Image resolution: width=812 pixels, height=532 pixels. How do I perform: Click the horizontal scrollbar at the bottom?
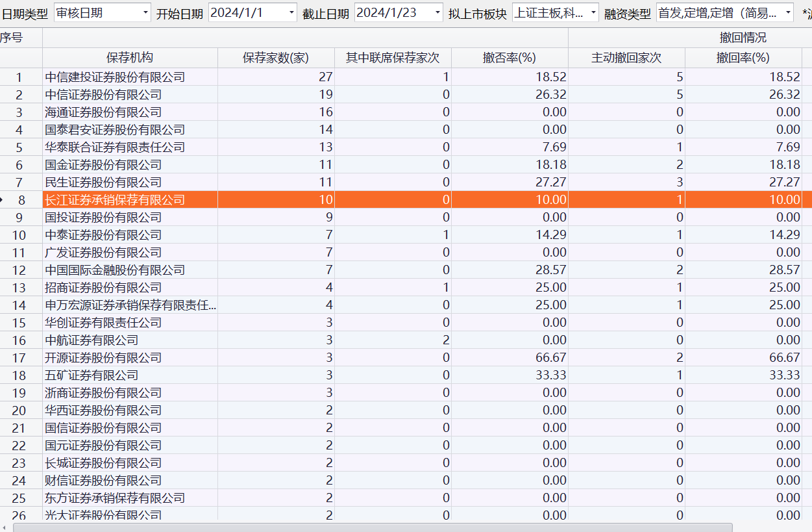tap(372, 527)
